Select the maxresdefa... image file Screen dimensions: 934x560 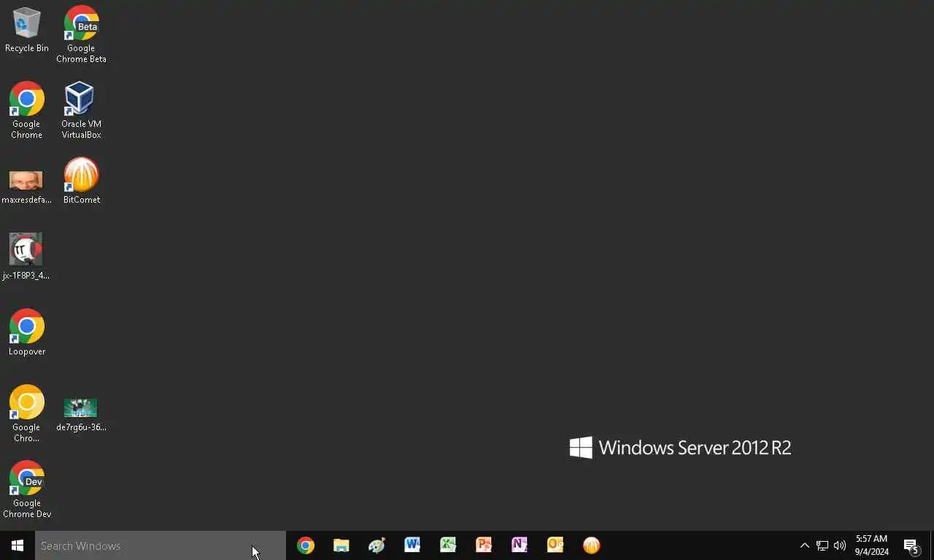[x=26, y=187]
